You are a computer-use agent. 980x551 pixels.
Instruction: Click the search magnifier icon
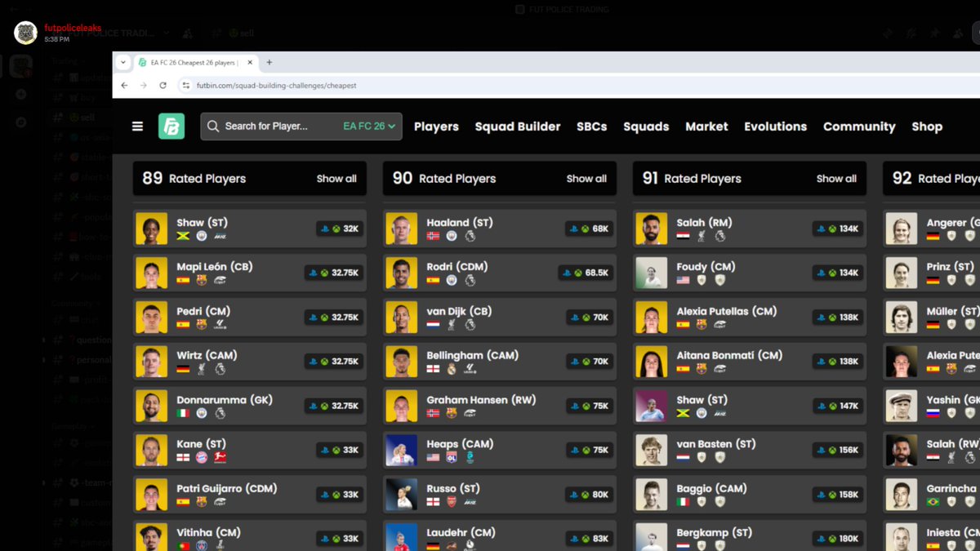click(213, 127)
